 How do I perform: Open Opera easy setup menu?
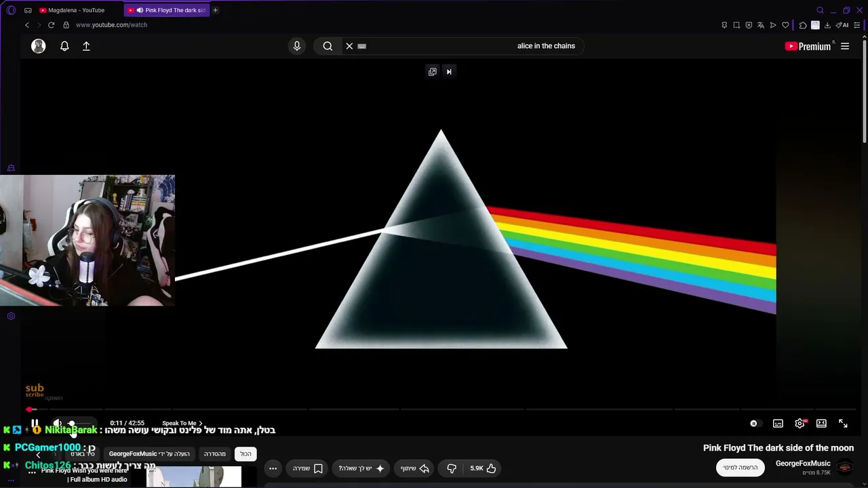pos(858,25)
